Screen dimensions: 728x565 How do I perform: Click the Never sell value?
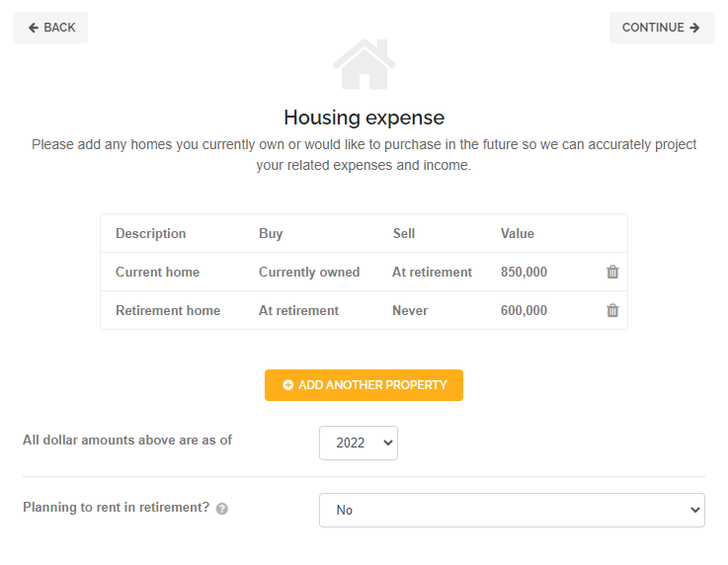[410, 310]
